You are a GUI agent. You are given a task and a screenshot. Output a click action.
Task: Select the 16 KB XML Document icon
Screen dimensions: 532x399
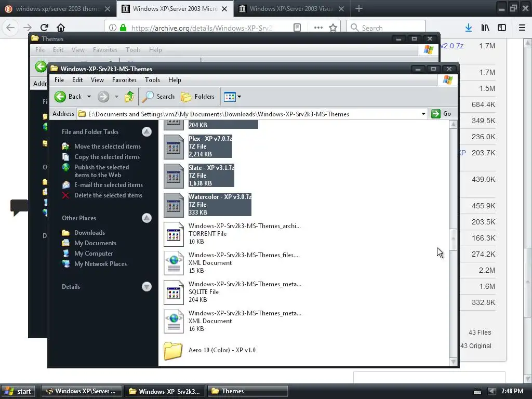tap(174, 321)
